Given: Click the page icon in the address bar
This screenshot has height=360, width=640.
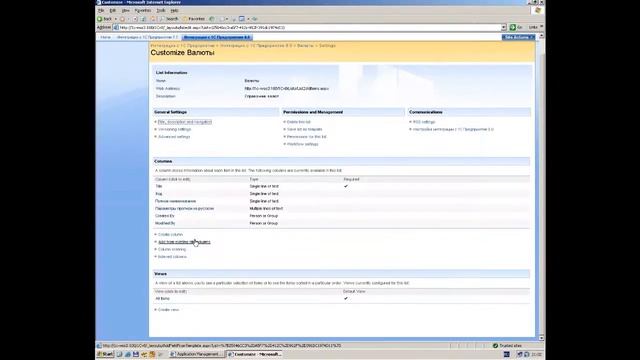Looking at the screenshot, I should pos(116,27).
